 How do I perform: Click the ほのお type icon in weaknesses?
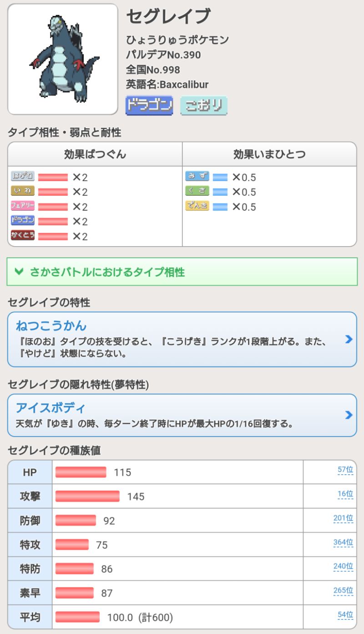coord(23,177)
